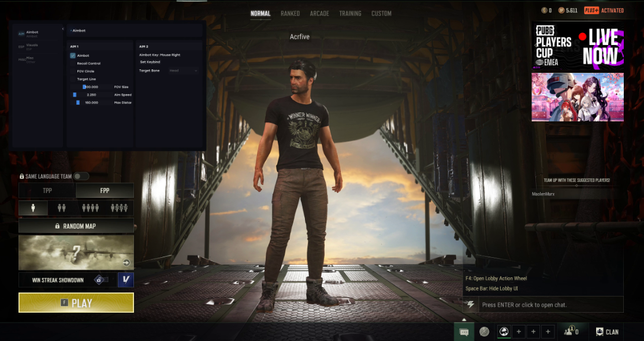Click the arrow on the map preview
Viewport: 644px width, 341px height.
[126, 262]
